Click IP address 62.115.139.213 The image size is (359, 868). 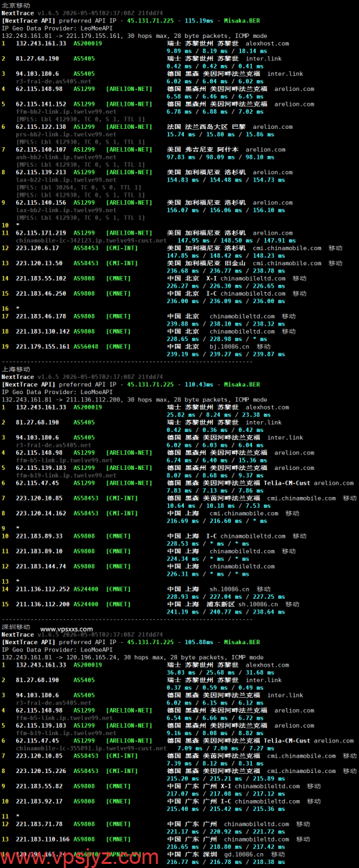[x=41, y=172]
